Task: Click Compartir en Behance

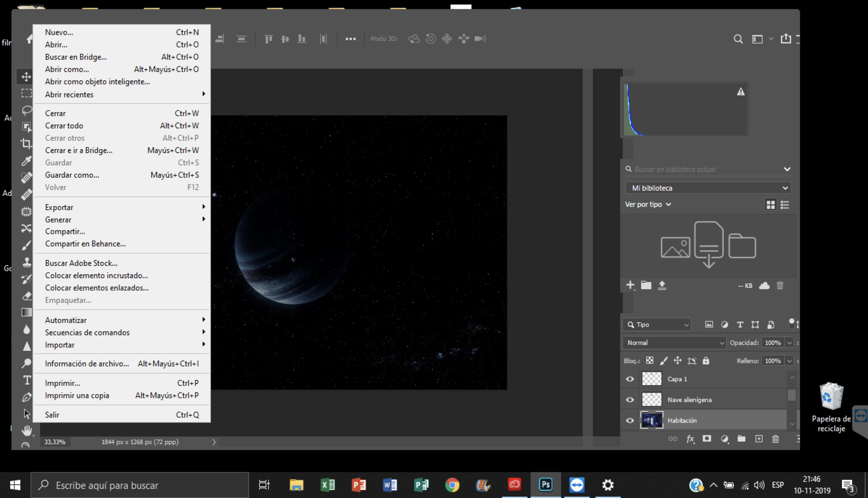Action: (x=85, y=244)
